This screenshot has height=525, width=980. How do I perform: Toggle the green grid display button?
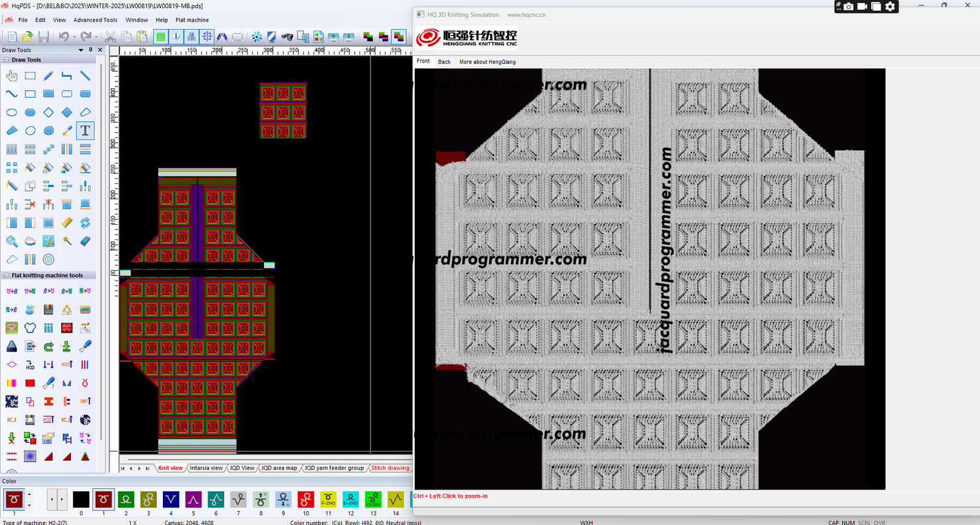160,37
